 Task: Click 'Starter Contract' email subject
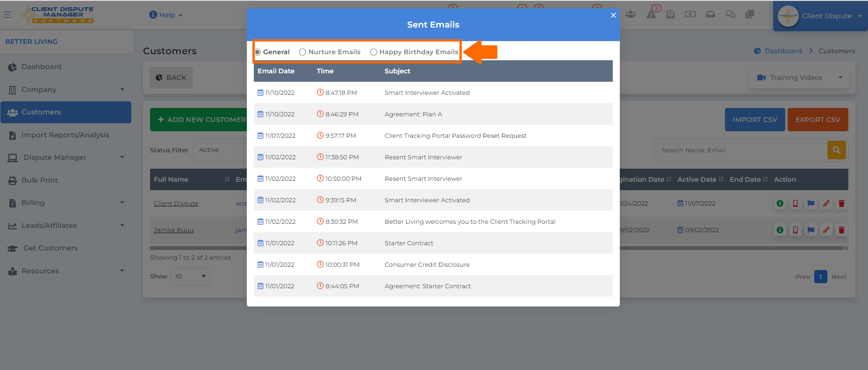409,243
